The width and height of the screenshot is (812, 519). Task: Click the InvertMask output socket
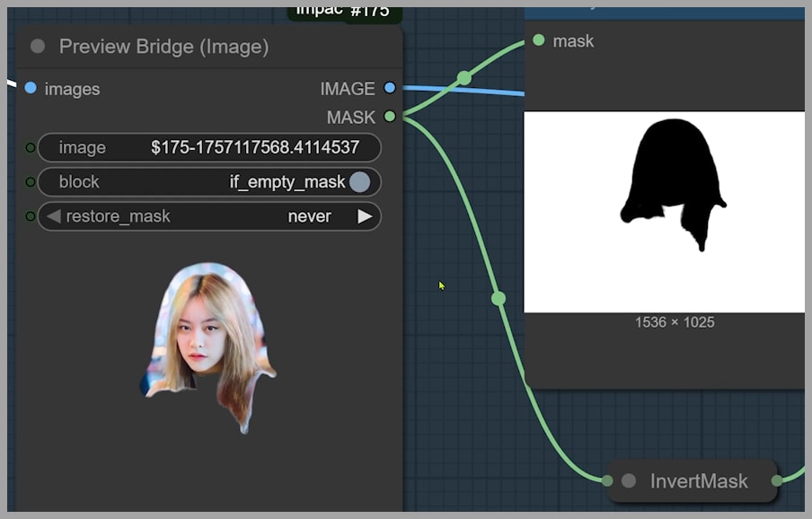click(x=778, y=481)
